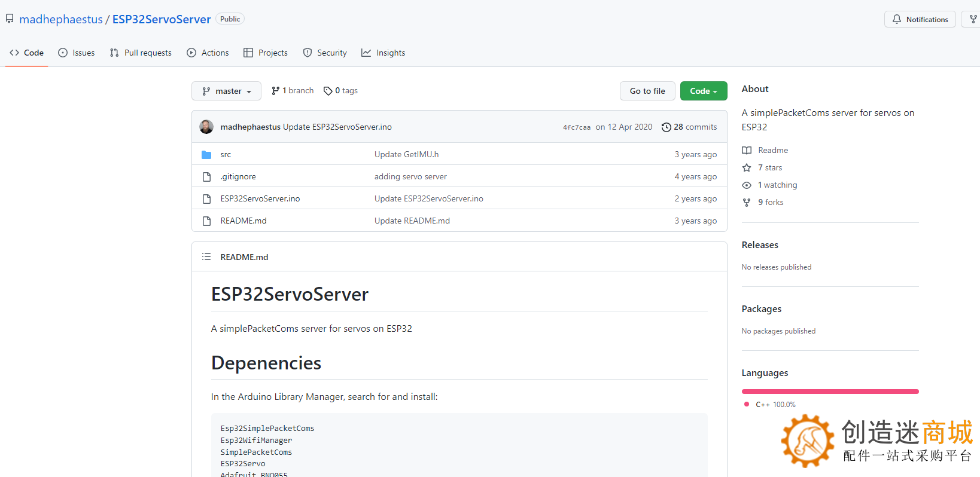Open the .gitignore file
The image size is (980, 477).
coord(238,176)
